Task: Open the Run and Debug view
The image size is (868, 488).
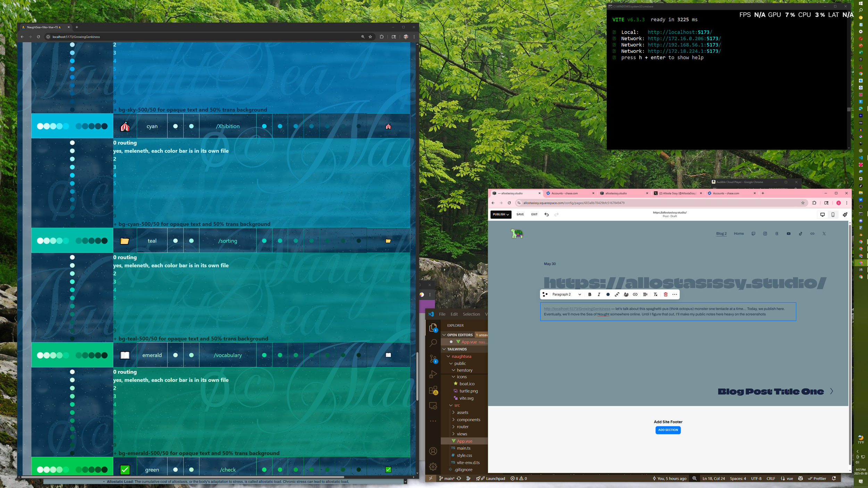Action: pos(433,375)
